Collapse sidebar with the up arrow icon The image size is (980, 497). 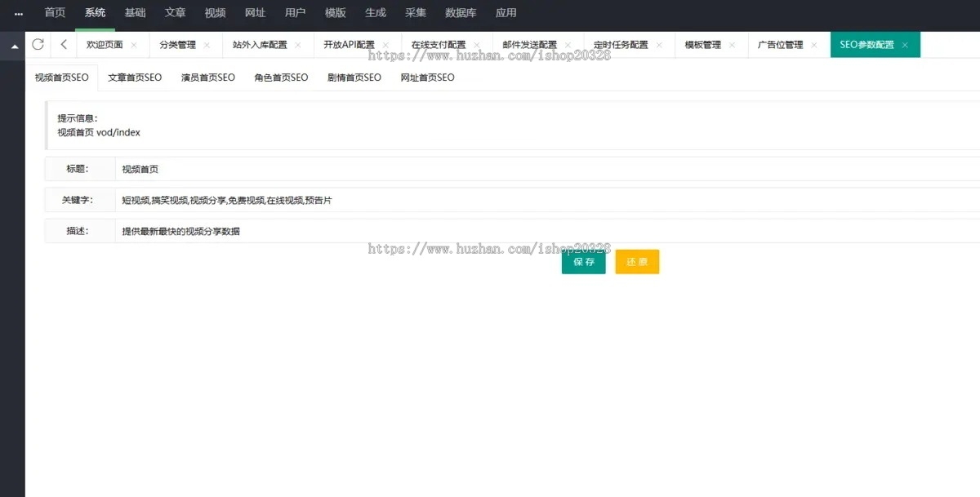(14, 47)
